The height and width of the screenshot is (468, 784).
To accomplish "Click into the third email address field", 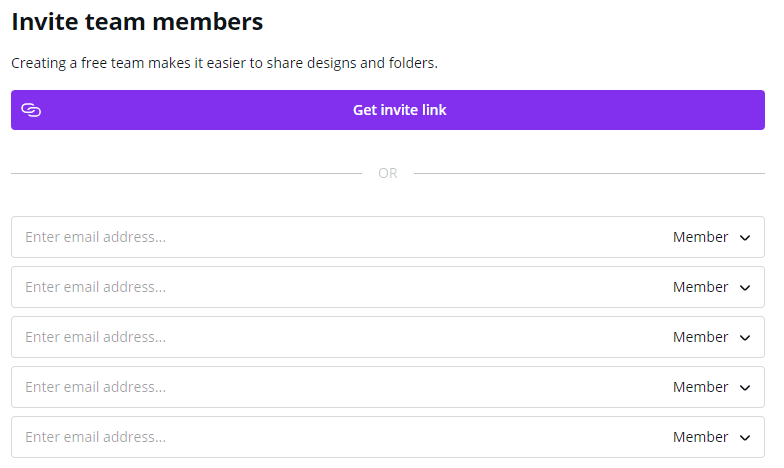I will (x=330, y=337).
